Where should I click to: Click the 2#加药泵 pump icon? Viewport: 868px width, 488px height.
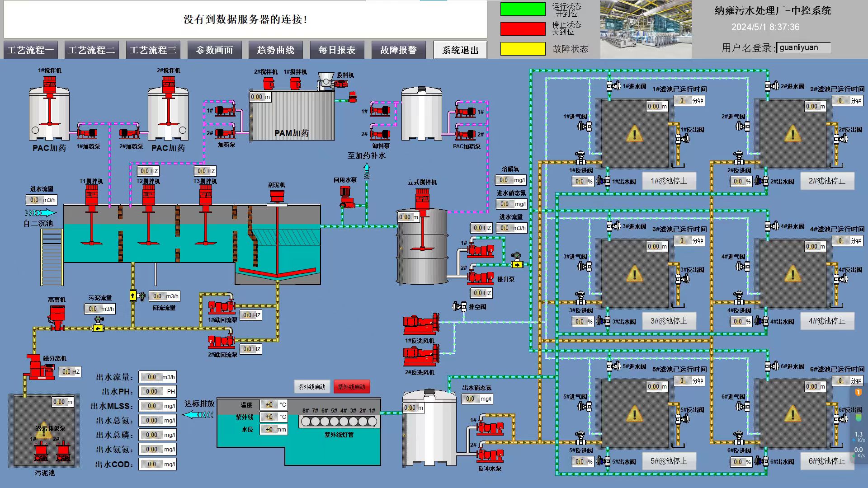point(130,133)
